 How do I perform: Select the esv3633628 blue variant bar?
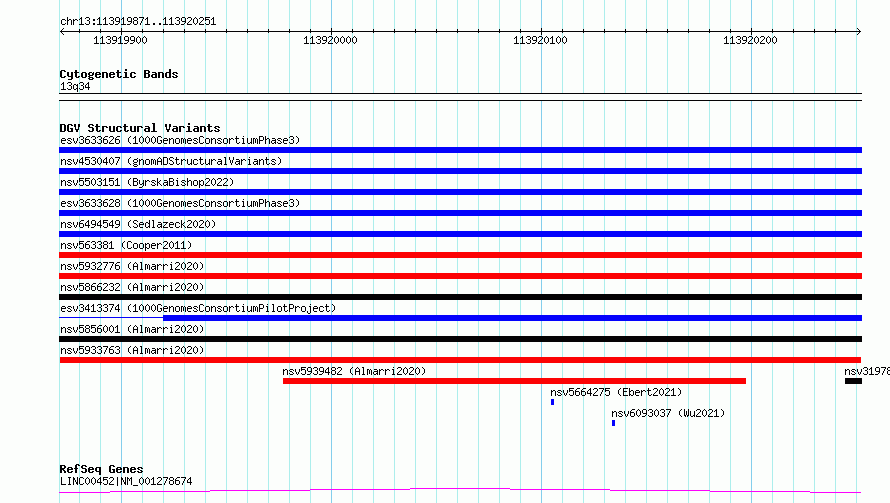tap(460, 213)
